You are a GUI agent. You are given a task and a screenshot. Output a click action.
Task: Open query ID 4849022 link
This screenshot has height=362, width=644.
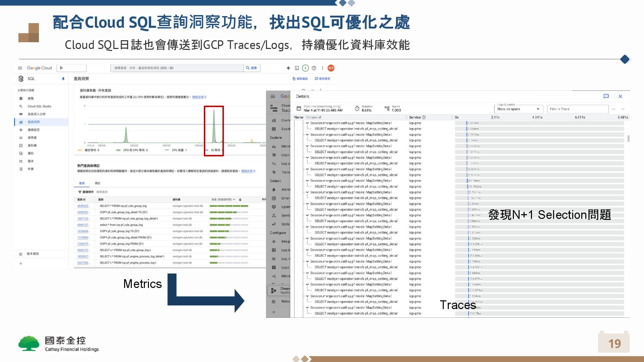click(x=83, y=206)
